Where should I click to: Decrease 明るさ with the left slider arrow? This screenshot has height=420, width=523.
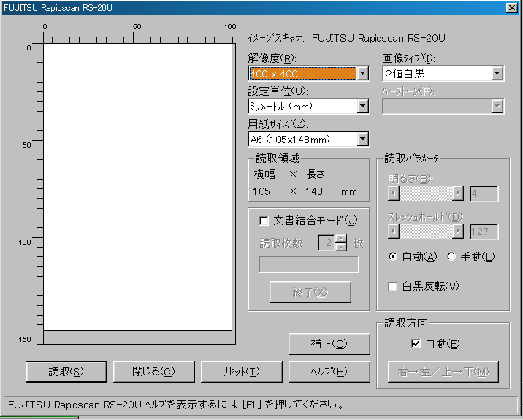tap(394, 193)
